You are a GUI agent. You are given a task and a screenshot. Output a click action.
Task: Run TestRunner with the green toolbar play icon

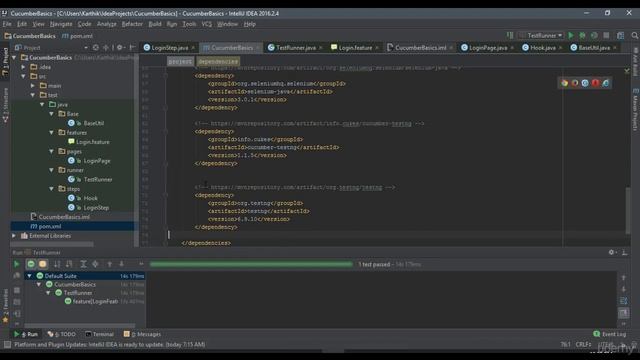point(571,36)
